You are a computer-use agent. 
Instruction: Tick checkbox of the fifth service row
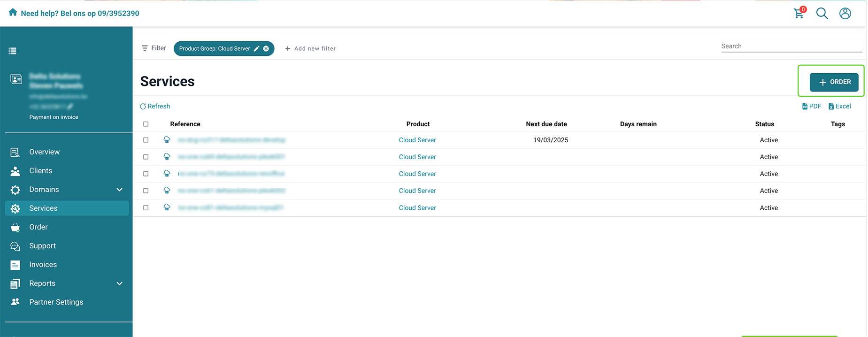tap(146, 207)
